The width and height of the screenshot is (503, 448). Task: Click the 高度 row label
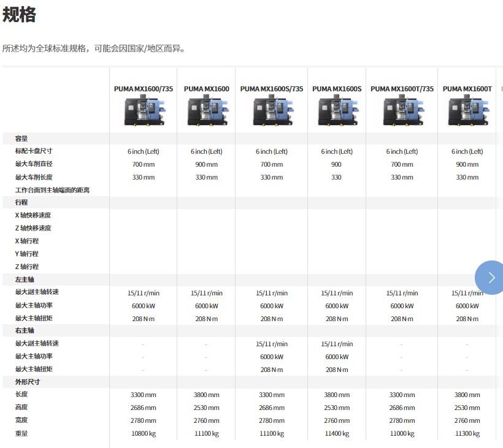tap(21, 408)
